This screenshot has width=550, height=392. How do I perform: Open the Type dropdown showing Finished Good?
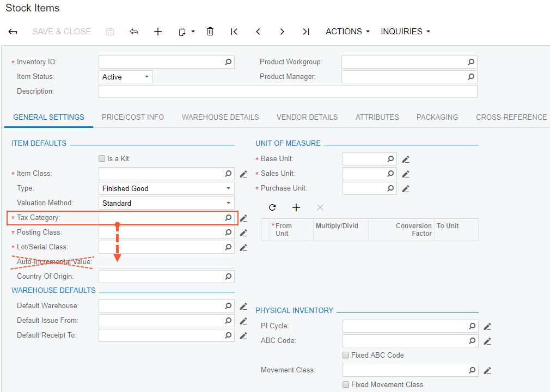click(x=166, y=188)
